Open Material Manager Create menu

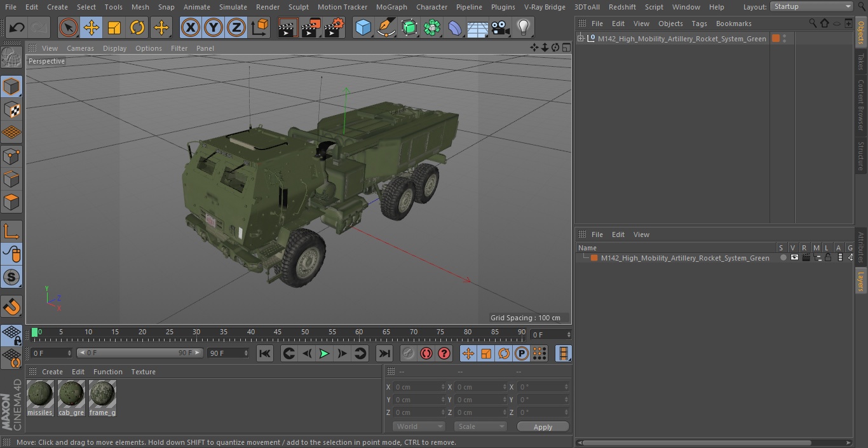(x=52, y=372)
